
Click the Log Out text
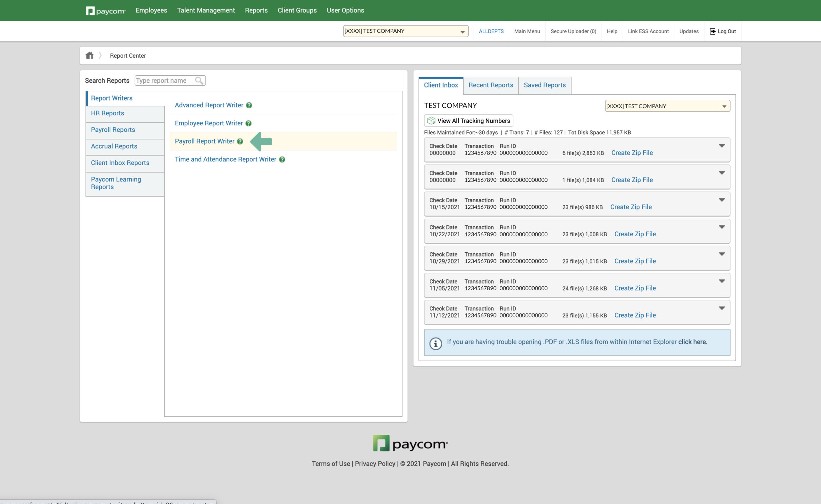[726, 31]
